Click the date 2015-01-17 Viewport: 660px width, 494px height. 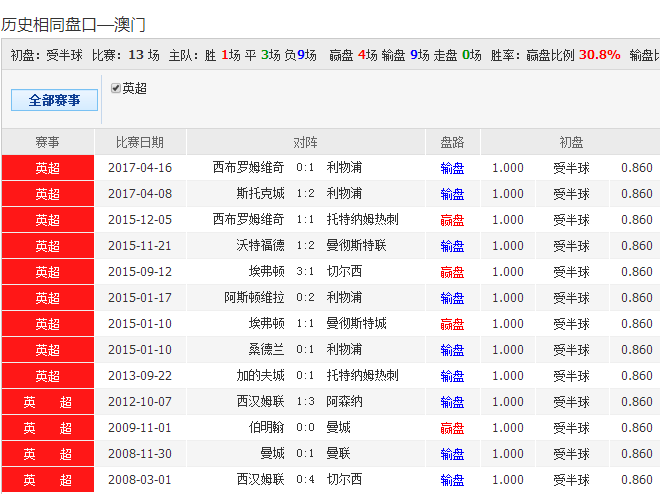pyautogui.click(x=140, y=298)
